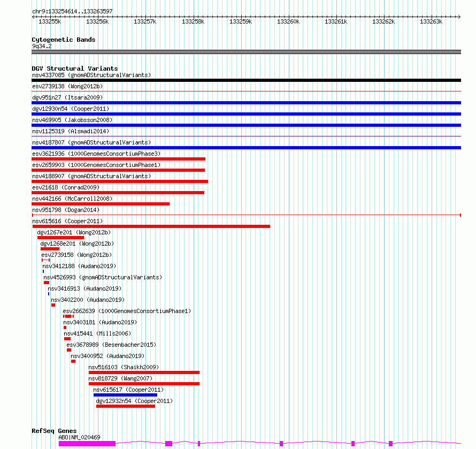
Task: Open nsv3416913 (Audano2019) label
Action: (x=85, y=288)
